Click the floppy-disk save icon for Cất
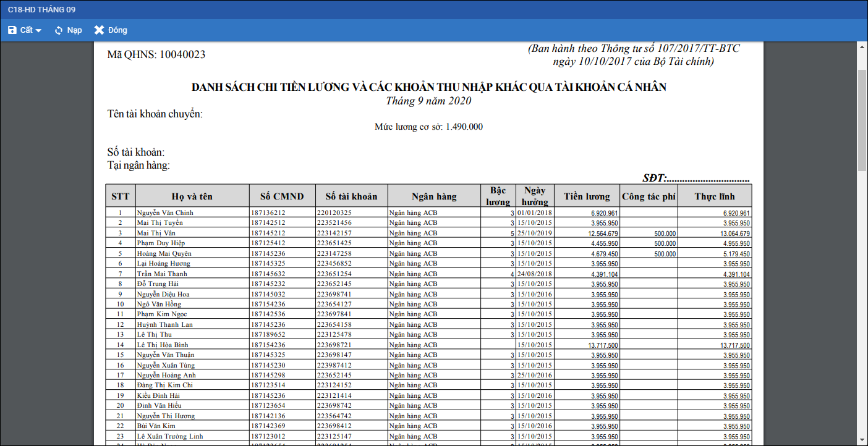Screen dimensions: 868x446 pyautogui.click(x=12, y=30)
